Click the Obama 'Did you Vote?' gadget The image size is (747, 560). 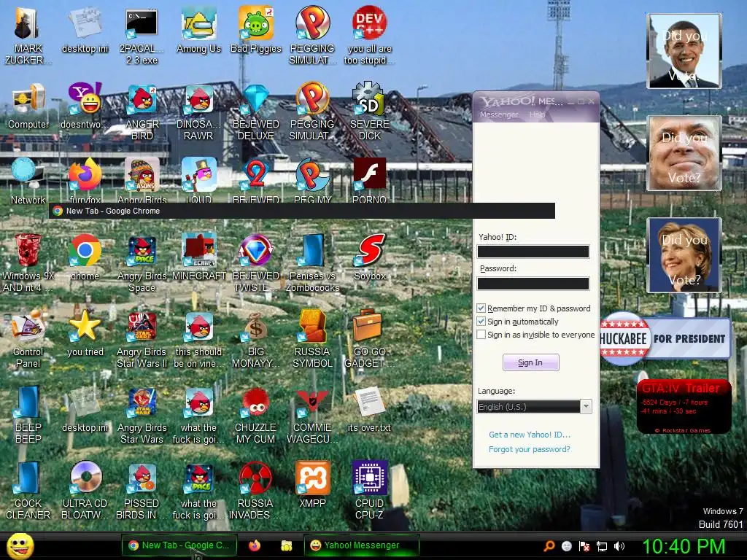pos(684,51)
